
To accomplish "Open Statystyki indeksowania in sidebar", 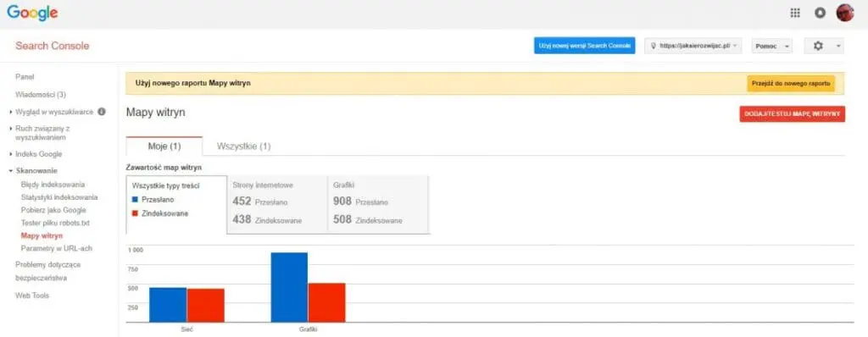I will coord(59,197).
